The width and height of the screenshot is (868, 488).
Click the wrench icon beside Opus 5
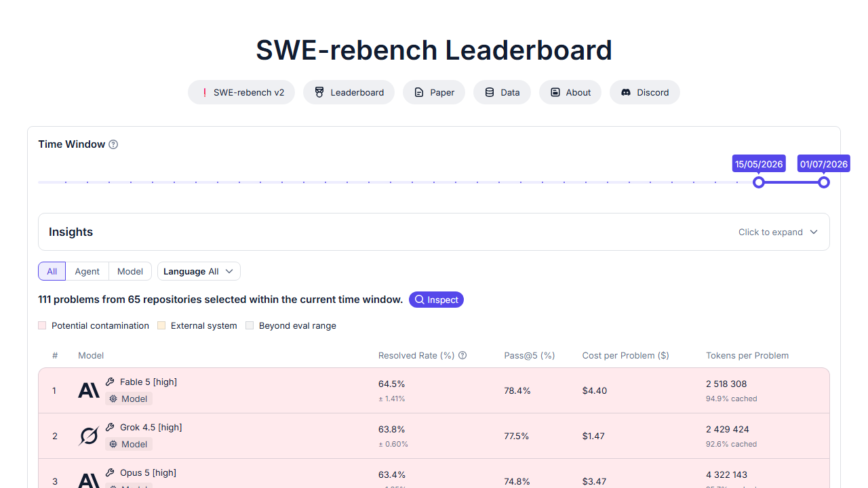pyautogui.click(x=110, y=472)
